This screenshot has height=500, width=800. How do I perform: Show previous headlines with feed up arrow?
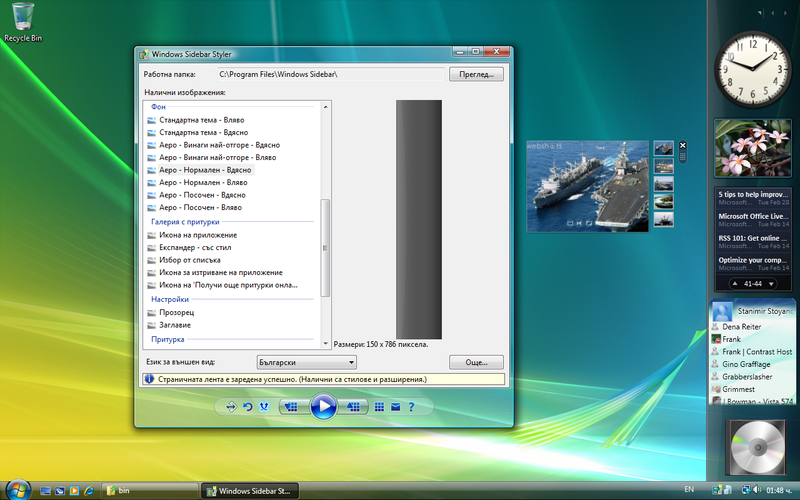coord(735,284)
